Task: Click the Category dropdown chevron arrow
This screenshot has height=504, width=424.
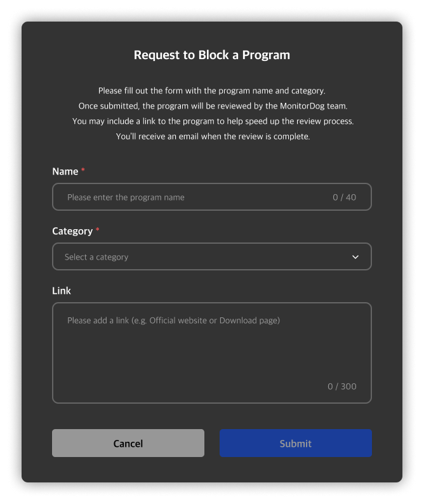Action: [355, 257]
